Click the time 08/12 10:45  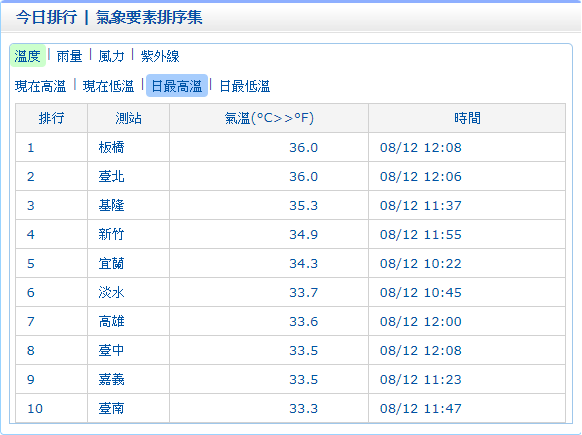(421, 292)
